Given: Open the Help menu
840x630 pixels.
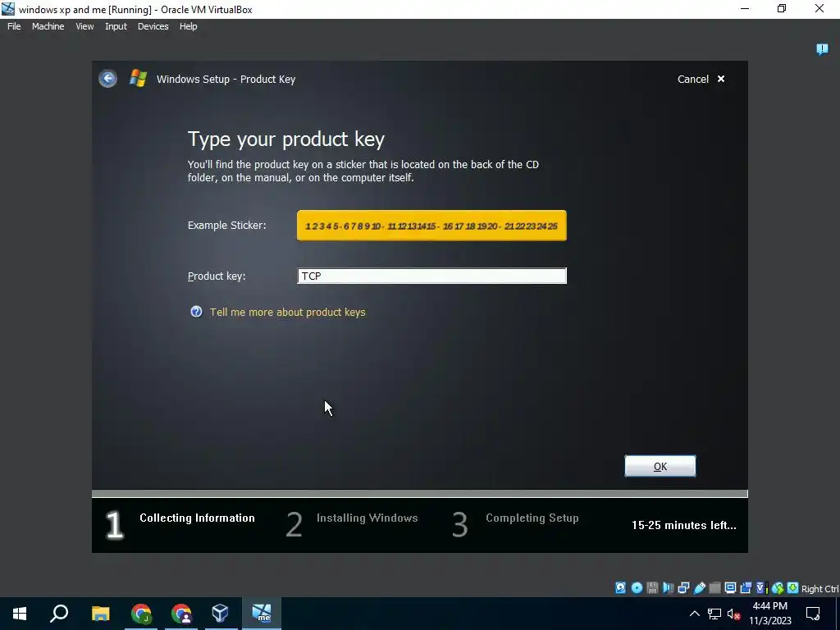Looking at the screenshot, I should [x=188, y=26].
